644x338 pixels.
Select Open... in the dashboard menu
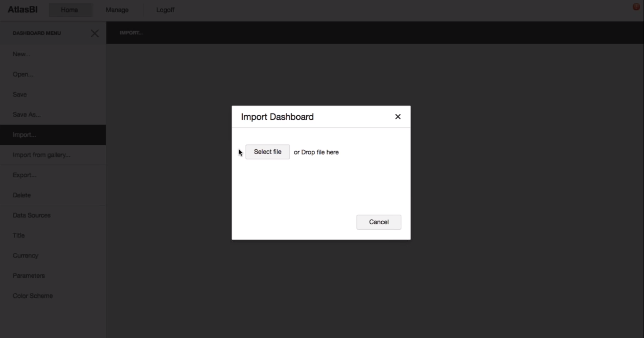tap(23, 74)
